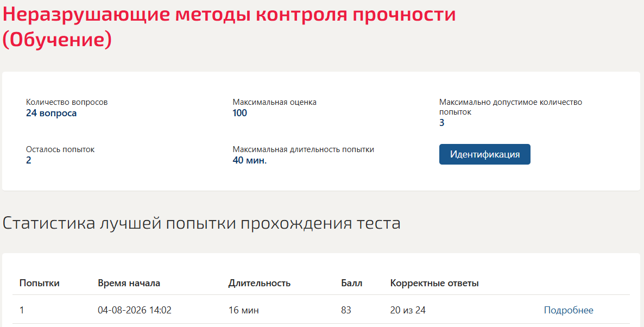Click the score cell showing 83

346,310
